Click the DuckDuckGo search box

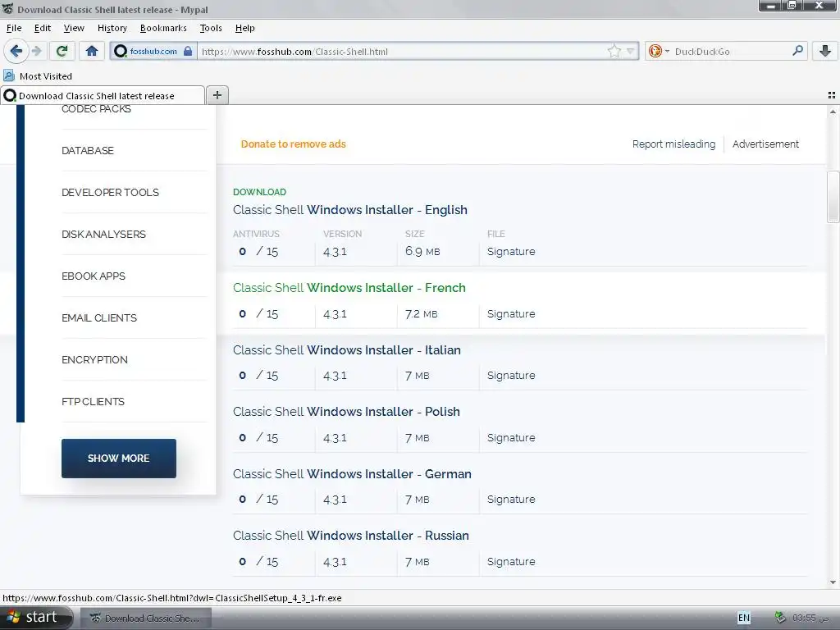[x=729, y=52]
